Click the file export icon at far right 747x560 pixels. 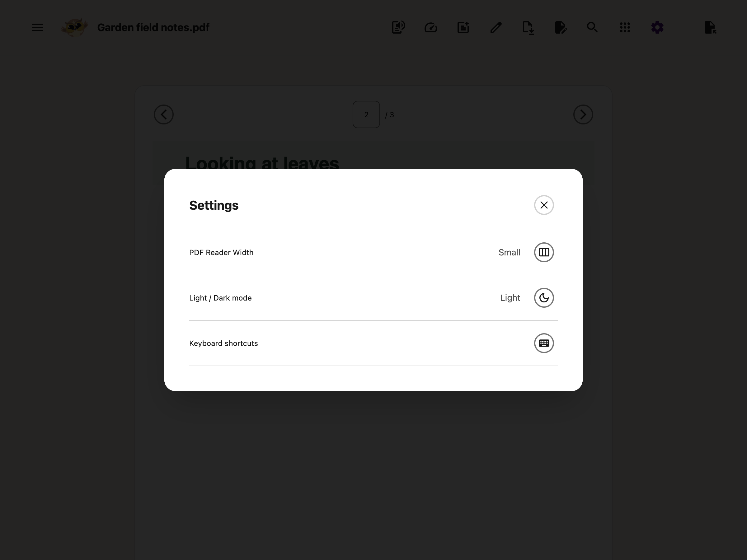coord(710,27)
